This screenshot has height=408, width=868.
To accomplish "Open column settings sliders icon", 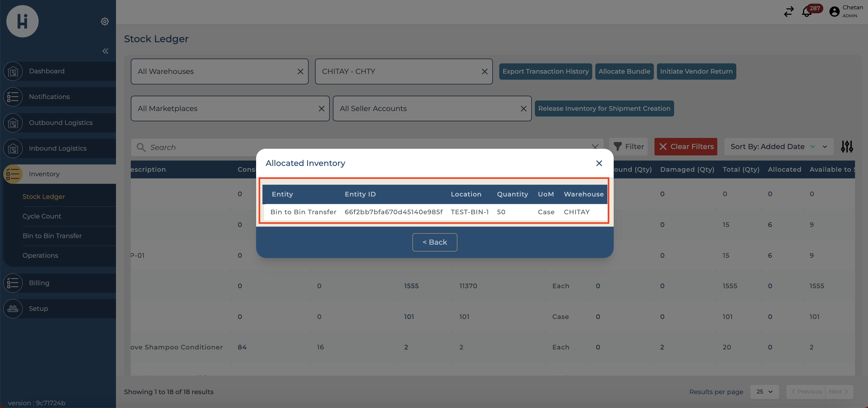I will tap(847, 146).
